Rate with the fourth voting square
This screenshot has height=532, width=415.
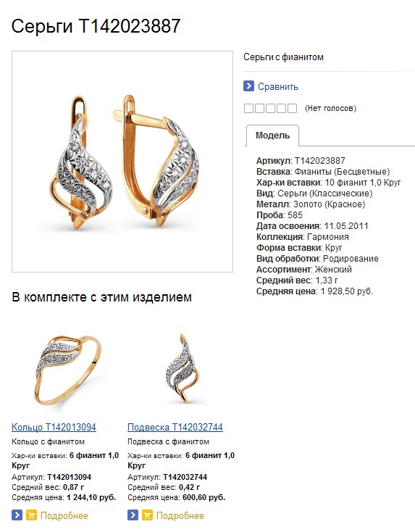[x=281, y=109]
